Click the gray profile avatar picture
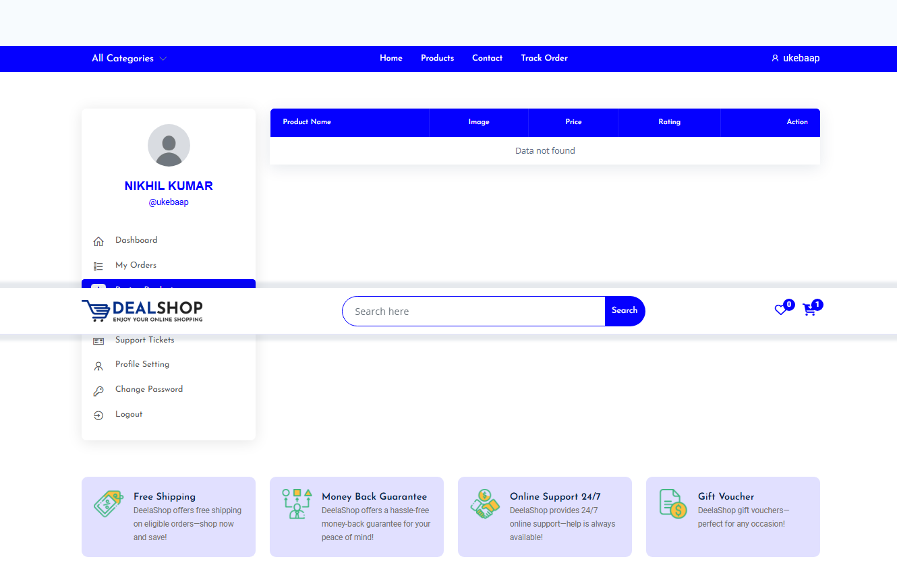The image size is (897, 588). 169,145
